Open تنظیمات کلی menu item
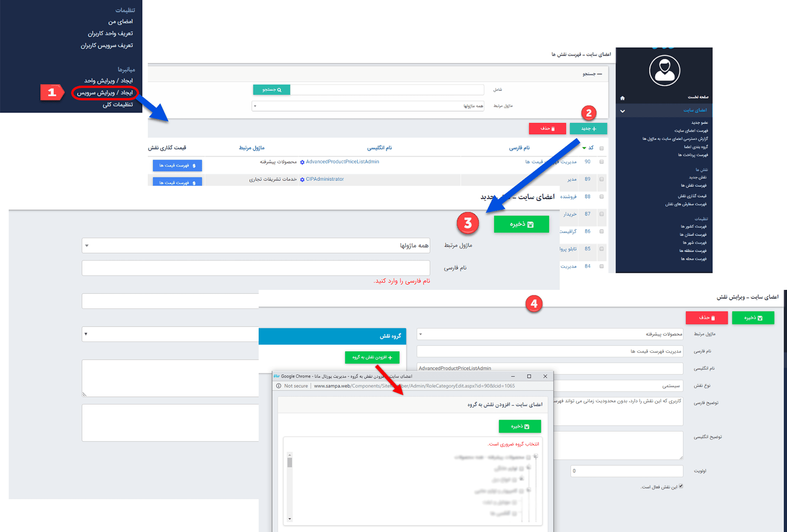This screenshot has height=532, width=787. pos(118,104)
